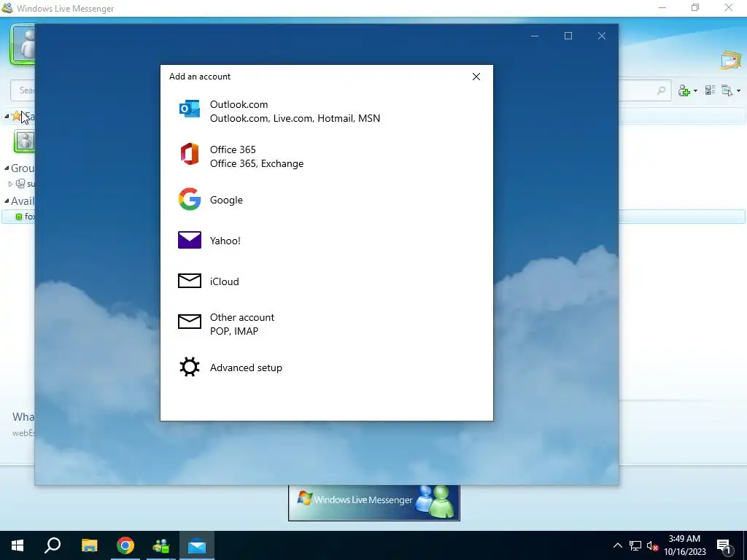Close the Add an account dialog

click(x=476, y=77)
